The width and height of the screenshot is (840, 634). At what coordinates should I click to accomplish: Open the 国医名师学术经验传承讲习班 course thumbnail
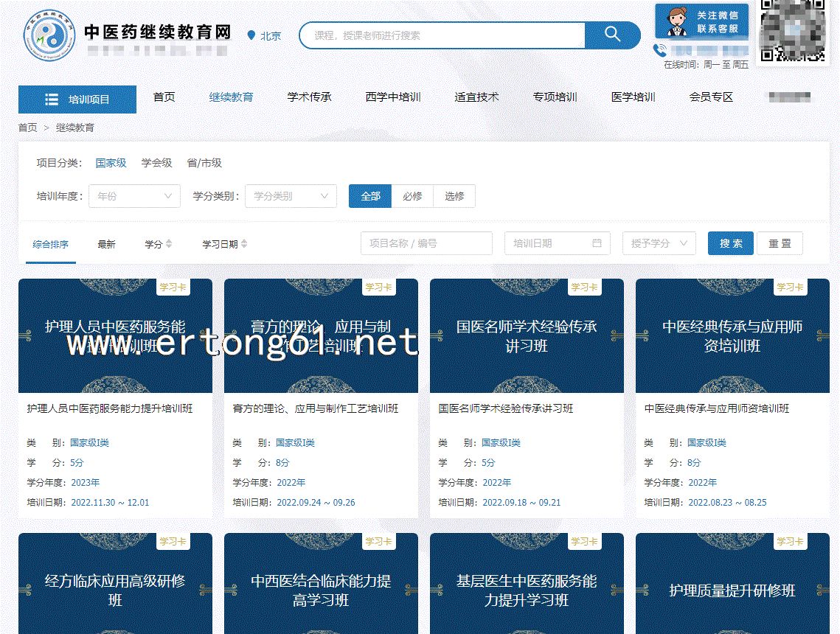(x=527, y=336)
